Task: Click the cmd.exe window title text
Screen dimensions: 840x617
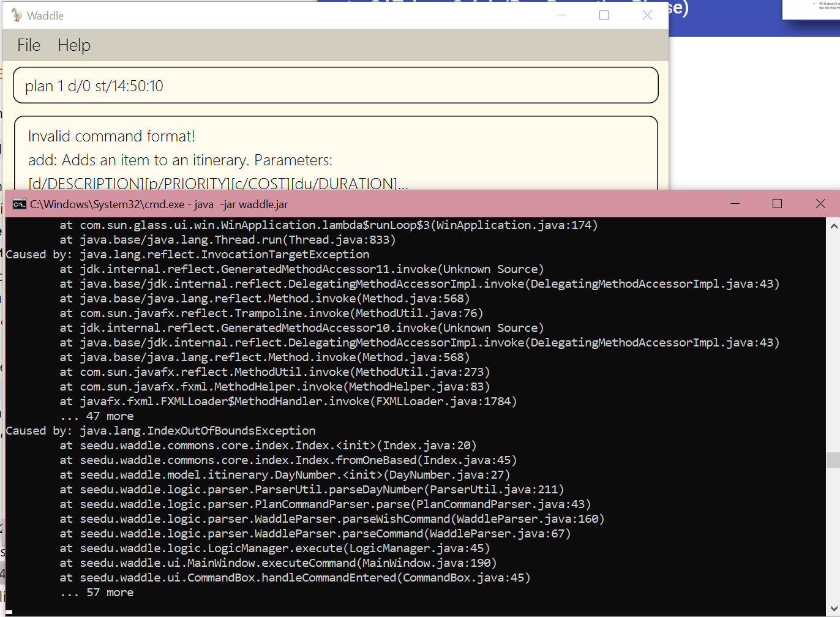Action: click(159, 204)
